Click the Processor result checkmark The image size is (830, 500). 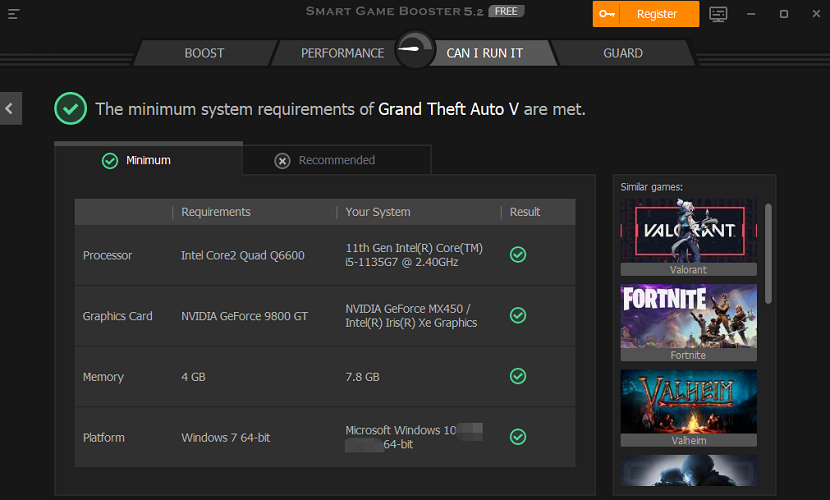click(518, 254)
